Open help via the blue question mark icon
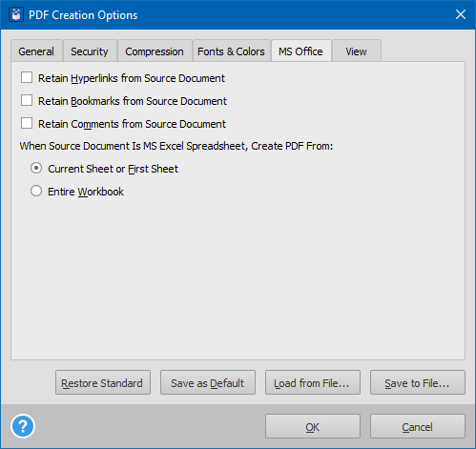The width and height of the screenshot is (476, 449). 23,426
